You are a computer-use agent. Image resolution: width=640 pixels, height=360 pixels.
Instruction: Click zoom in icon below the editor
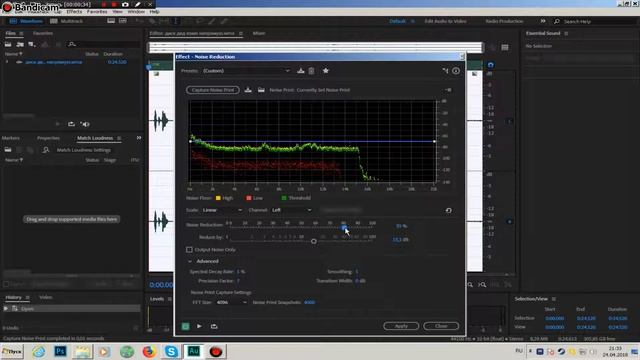470,284
